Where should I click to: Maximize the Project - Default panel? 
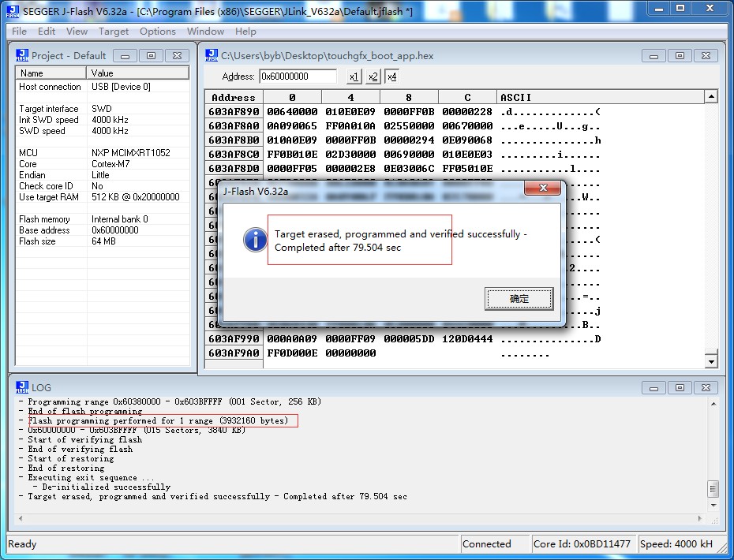click(x=151, y=56)
